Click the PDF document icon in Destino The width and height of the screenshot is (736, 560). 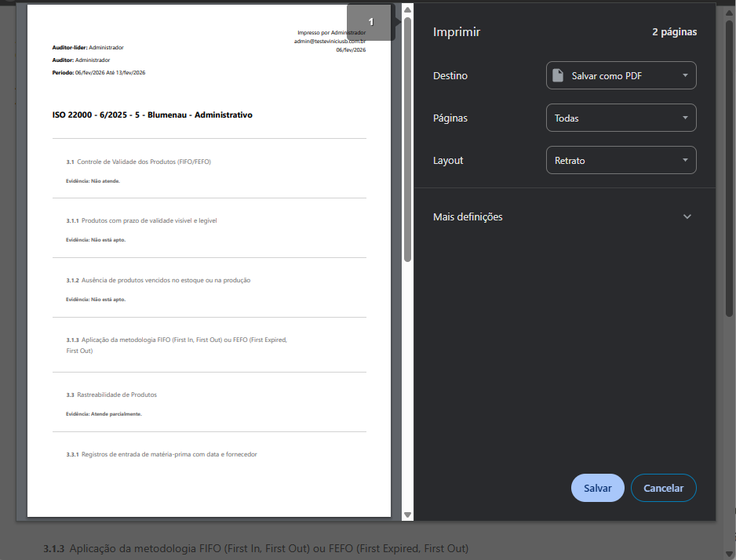(558, 75)
